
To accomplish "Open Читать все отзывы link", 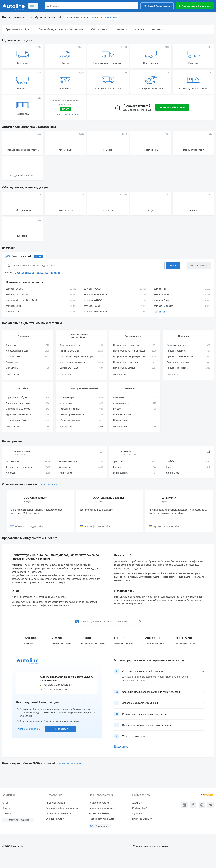I will pyautogui.click(x=49, y=485).
